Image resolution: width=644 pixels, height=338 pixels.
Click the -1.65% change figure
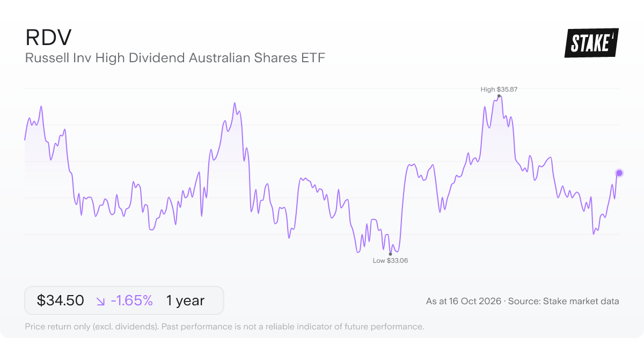[131, 300]
